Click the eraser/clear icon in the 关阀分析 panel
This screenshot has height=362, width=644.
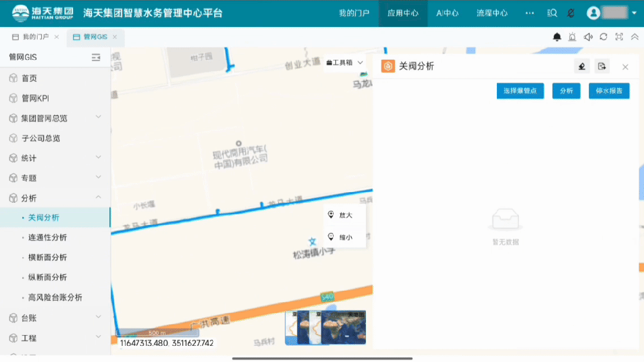click(x=582, y=66)
